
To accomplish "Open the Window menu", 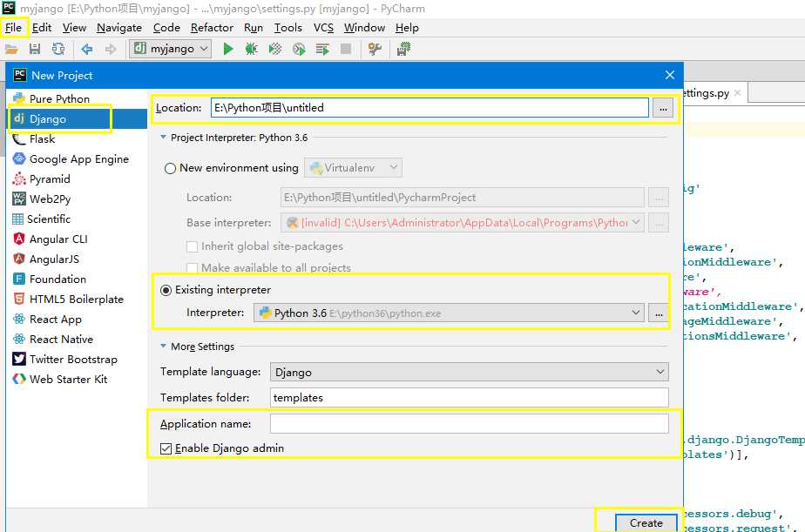I will pyautogui.click(x=364, y=28).
